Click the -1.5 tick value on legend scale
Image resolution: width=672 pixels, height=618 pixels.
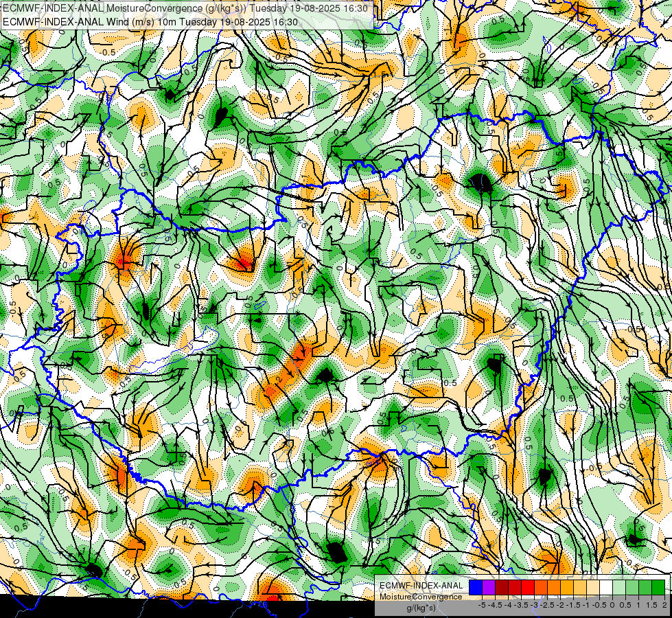point(573,605)
